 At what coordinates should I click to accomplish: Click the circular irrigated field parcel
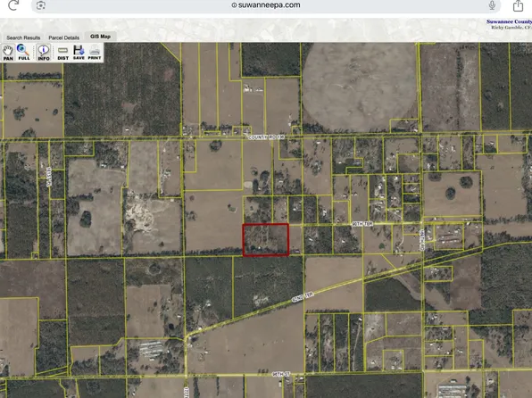click(x=360, y=87)
